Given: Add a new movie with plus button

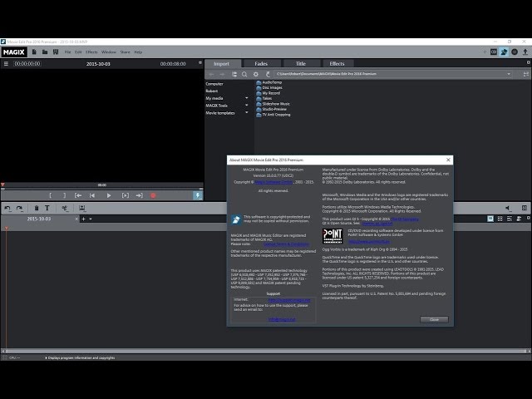Looking at the screenshot, I should [x=83, y=219].
